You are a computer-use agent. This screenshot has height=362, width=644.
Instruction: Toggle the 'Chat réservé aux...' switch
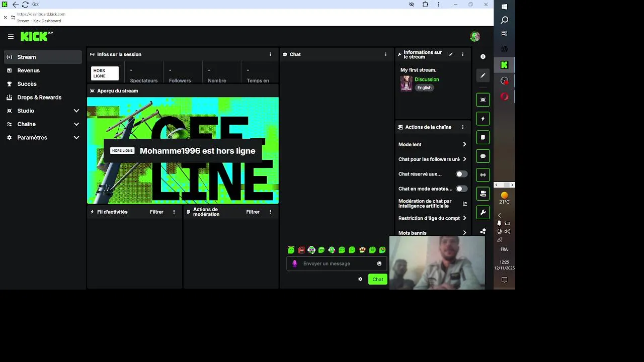[461, 174]
